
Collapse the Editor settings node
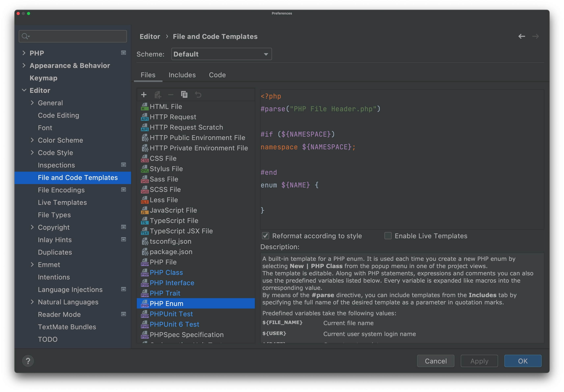(x=24, y=90)
